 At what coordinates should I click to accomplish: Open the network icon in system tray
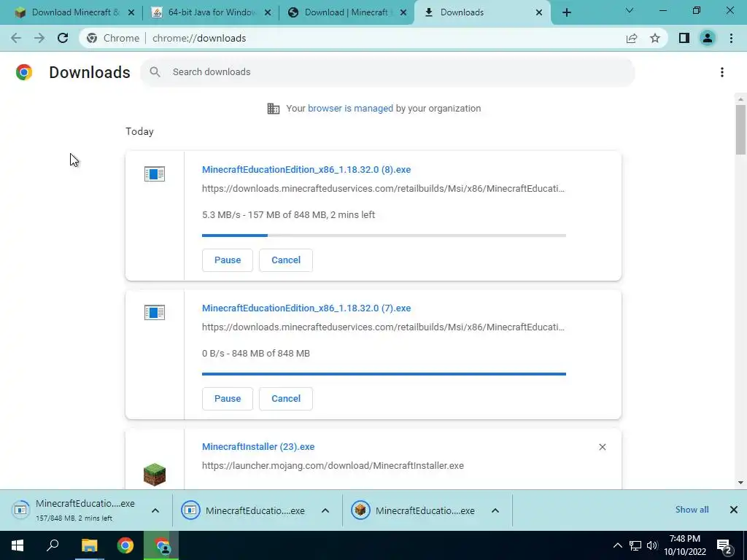[635, 545]
